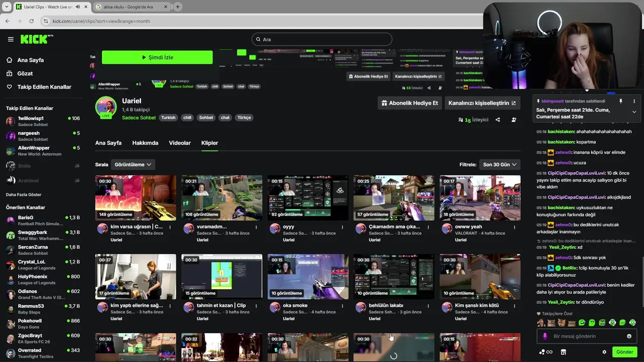
Task: Open options menu for 'Kim şanslı kim kötü' clip
Action: point(514,306)
